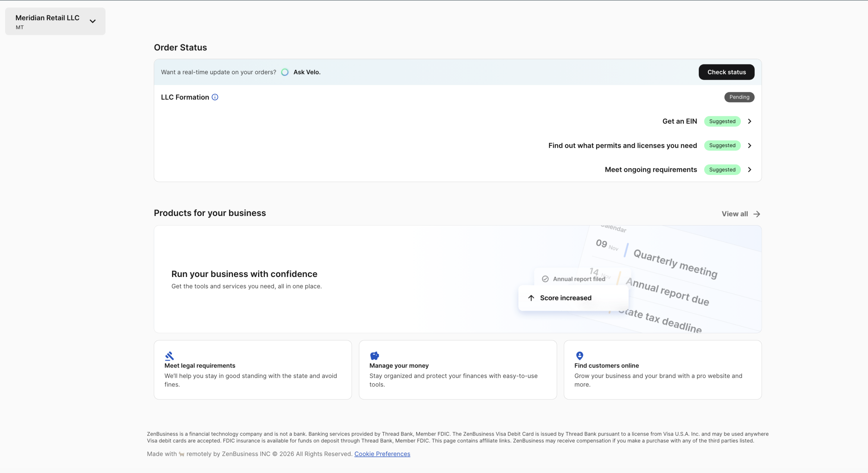The image size is (868, 473).
Task: Open the Manage your money card
Action: (458, 370)
